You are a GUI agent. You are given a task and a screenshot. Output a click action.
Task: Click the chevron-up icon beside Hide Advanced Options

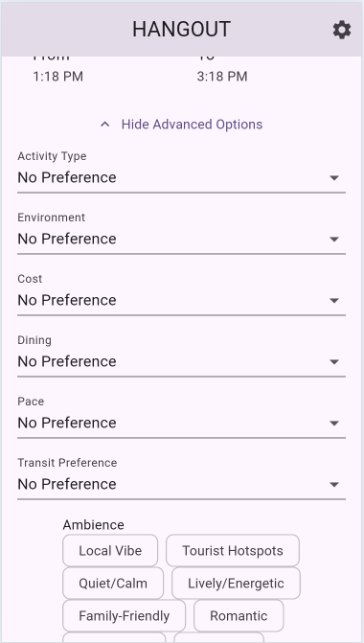pyautogui.click(x=105, y=125)
